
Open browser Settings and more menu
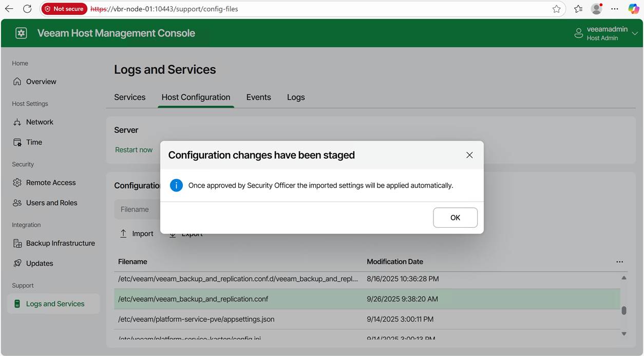click(x=614, y=9)
